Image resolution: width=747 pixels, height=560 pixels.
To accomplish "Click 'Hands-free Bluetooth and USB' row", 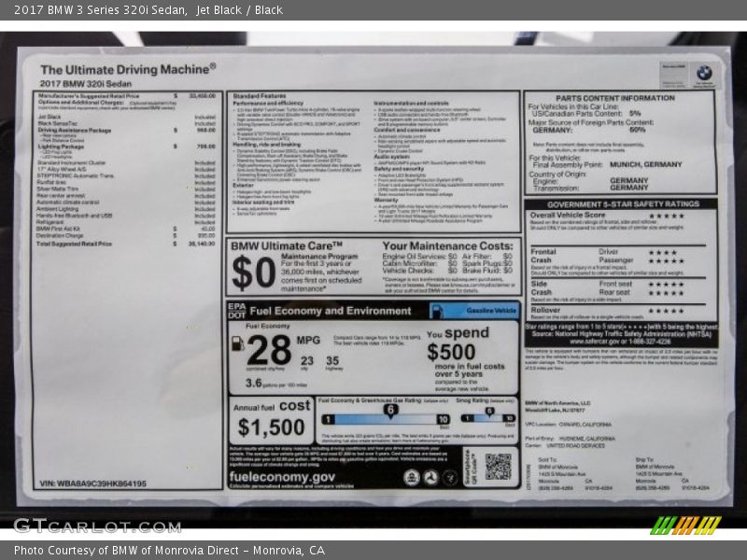I will (x=126, y=216).
